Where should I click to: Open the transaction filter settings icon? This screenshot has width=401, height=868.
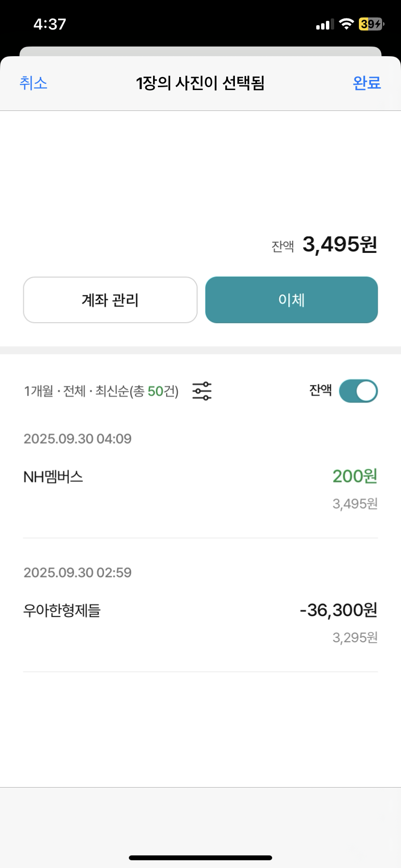202,391
